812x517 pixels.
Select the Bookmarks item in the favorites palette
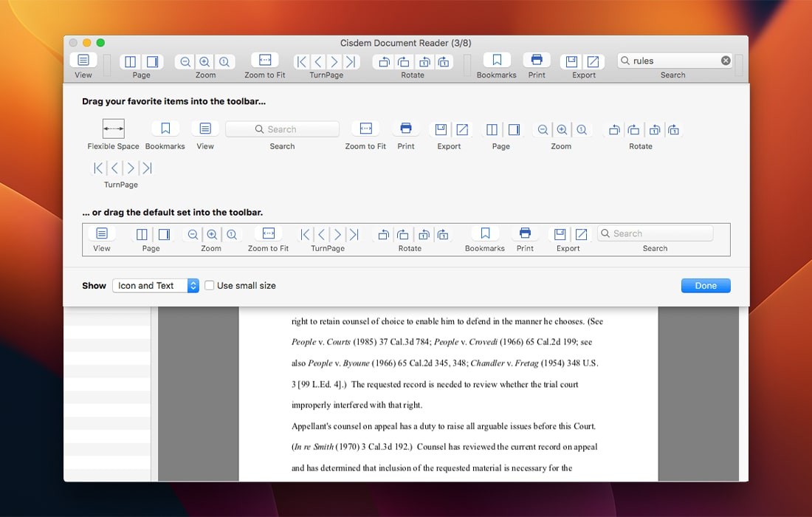click(165, 129)
